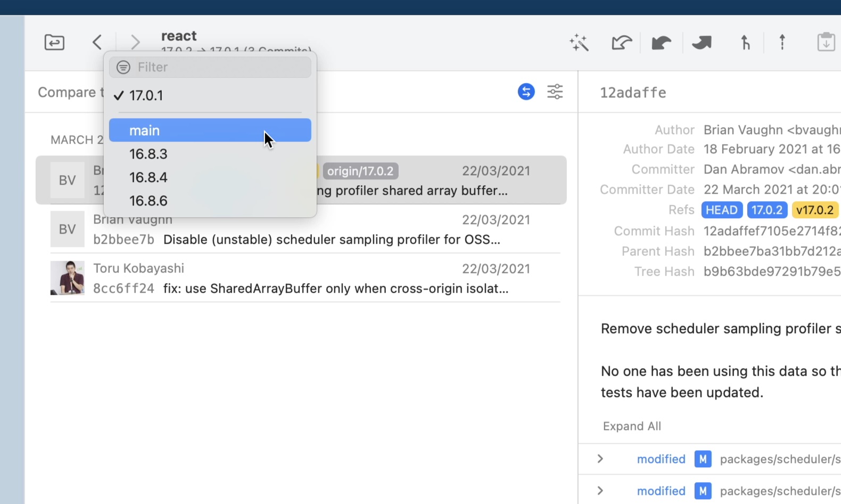Navigate forward with the right chevron

pos(135,42)
